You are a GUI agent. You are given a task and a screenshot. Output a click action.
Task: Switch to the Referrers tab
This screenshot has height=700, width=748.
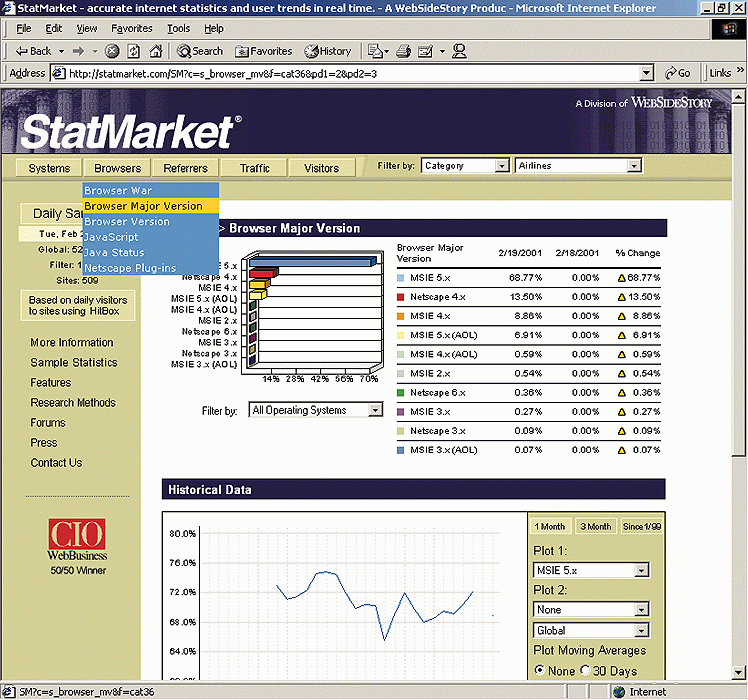pyautogui.click(x=186, y=168)
